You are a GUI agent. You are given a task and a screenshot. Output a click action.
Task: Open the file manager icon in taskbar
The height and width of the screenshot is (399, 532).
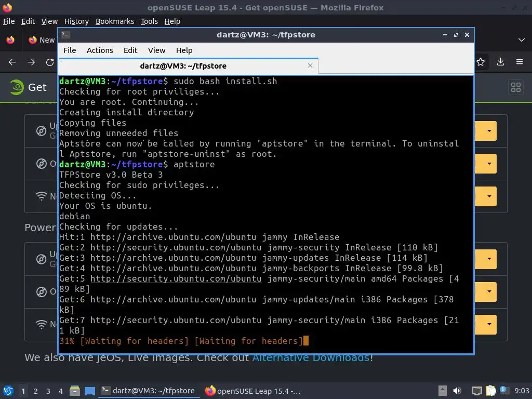[75, 391]
